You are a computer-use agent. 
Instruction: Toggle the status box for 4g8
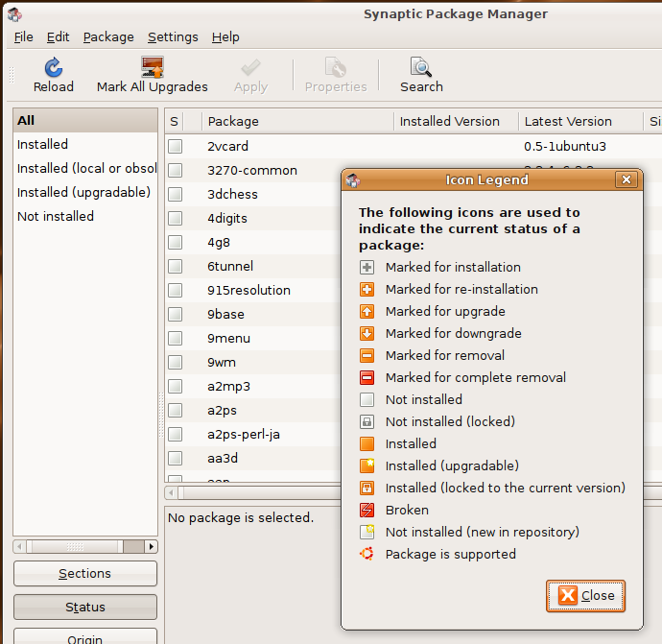[176, 243]
